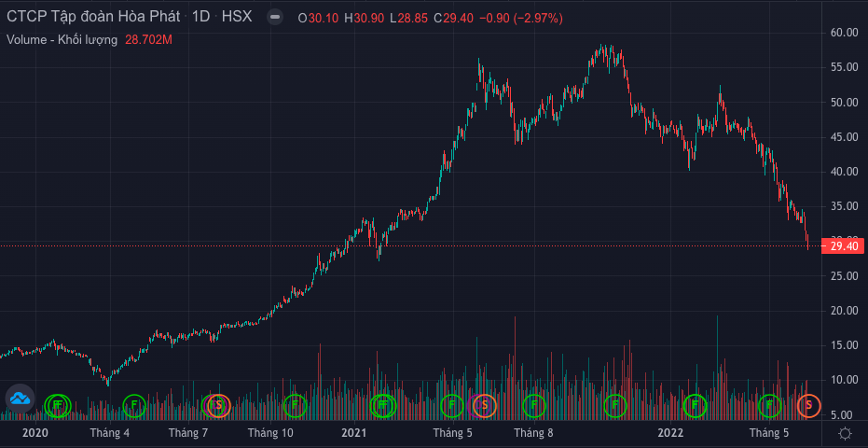Click the rightmost orange S event marker

click(808, 405)
